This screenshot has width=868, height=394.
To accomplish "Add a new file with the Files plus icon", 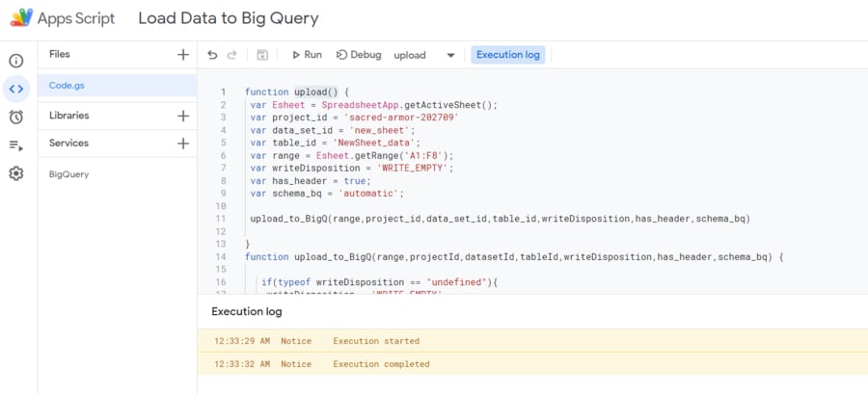I will click(182, 55).
